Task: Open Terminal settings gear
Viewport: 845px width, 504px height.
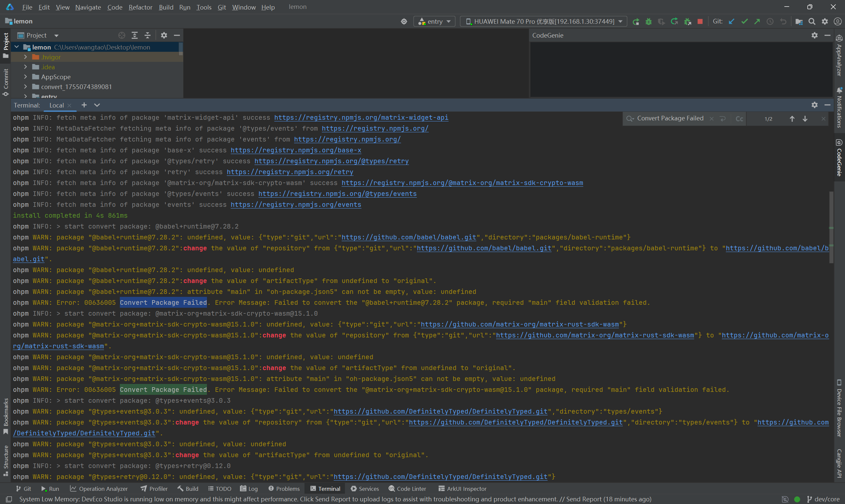Action: 815,105
